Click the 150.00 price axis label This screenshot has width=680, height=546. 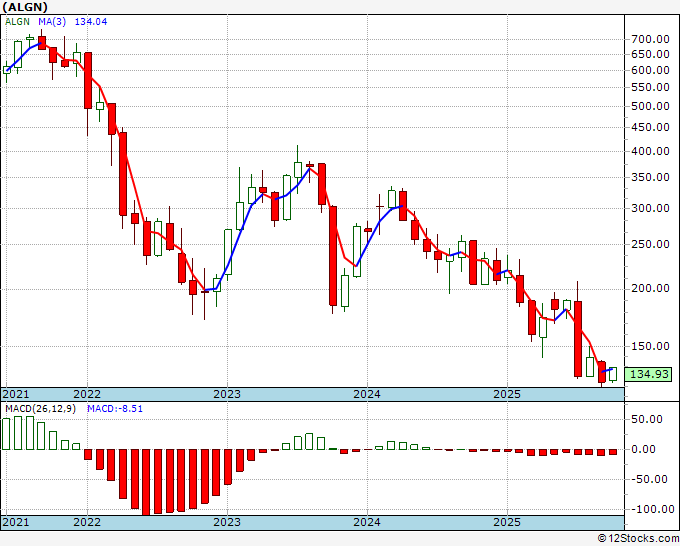(650, 346)
